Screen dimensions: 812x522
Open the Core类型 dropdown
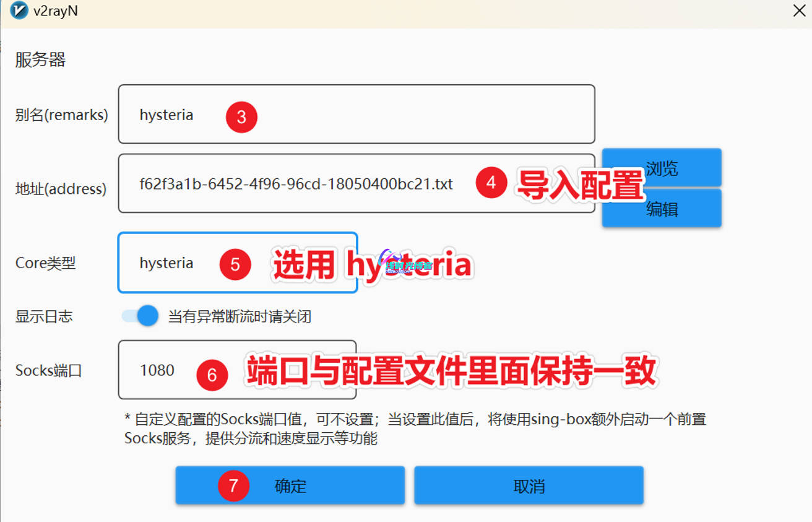click(237, 263)
